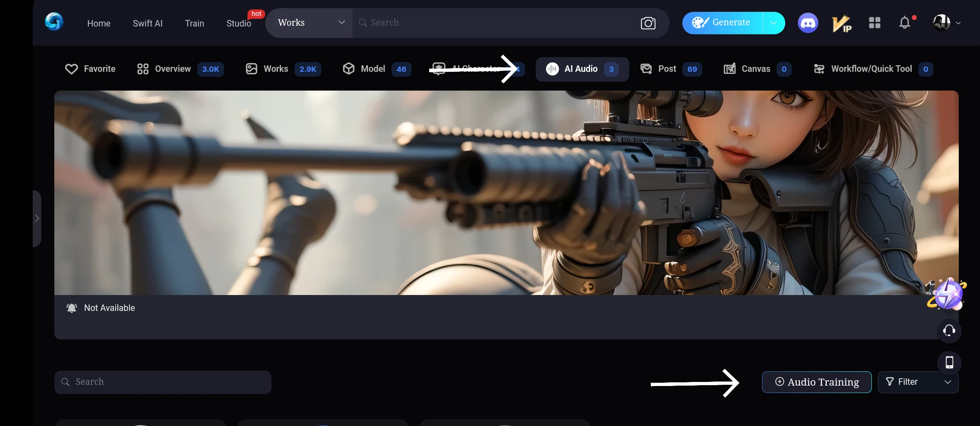Click the camera image-search icon
Screen dimensions: 980x426
[x=648, y=23]
